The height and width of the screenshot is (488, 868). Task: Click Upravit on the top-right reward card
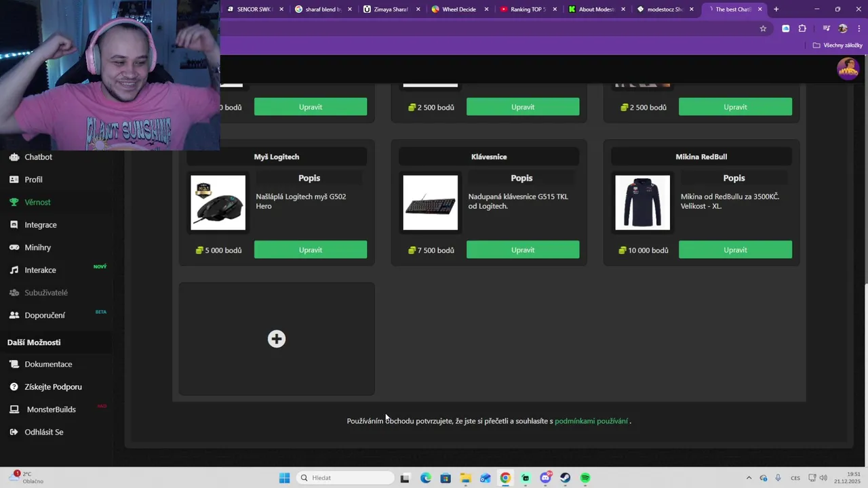pyautogui.click(x=735, y=107)
